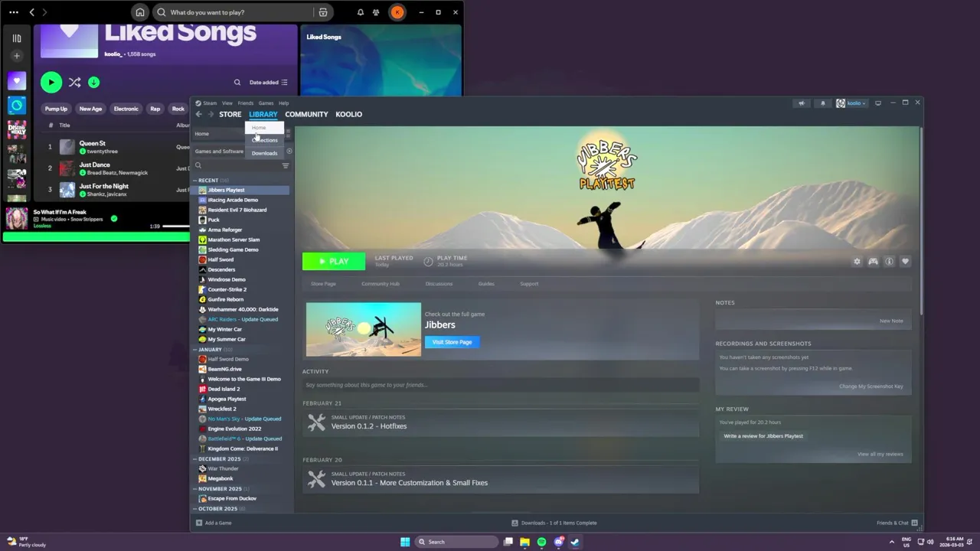Click Spotify user avatar K
This screenshot has height=551, width=980.
click(x=397, y=12)
